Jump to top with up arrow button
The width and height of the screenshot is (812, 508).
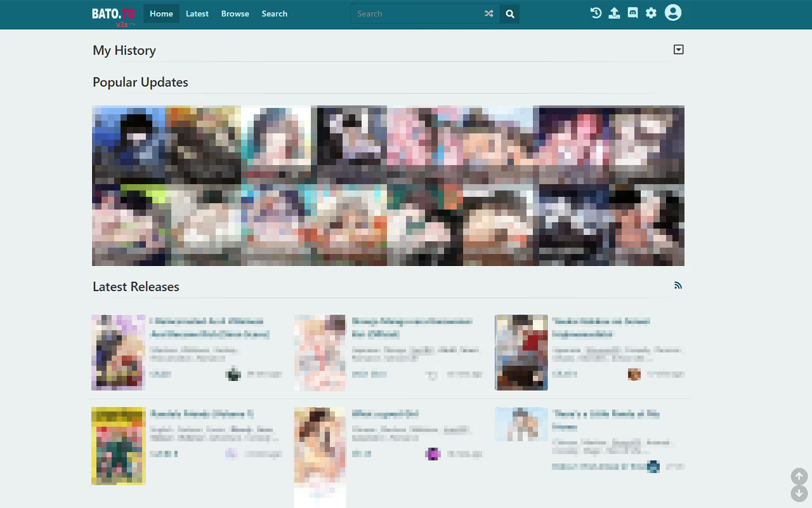[799, 476]
